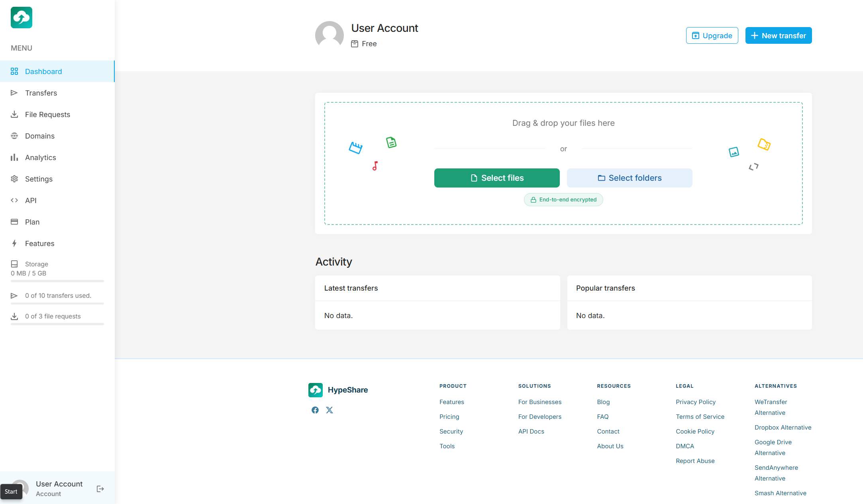Click the storage usage progress bar

click(57, 281)
